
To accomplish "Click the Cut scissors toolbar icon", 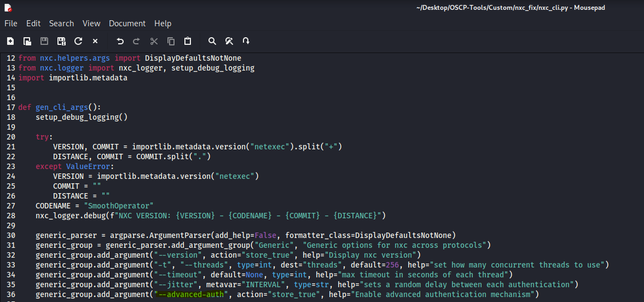I will (x=154, y=41).
